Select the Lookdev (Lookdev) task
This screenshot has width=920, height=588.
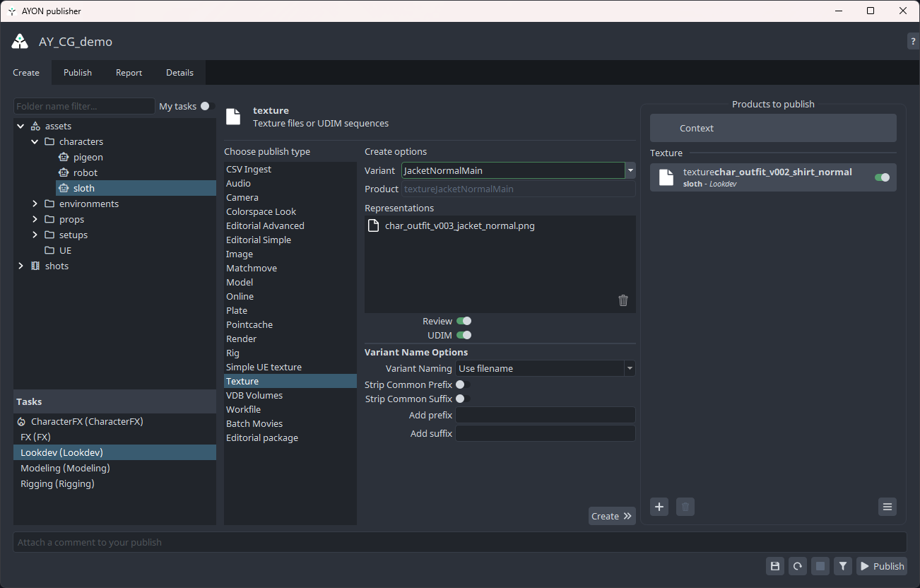(114, 452)
